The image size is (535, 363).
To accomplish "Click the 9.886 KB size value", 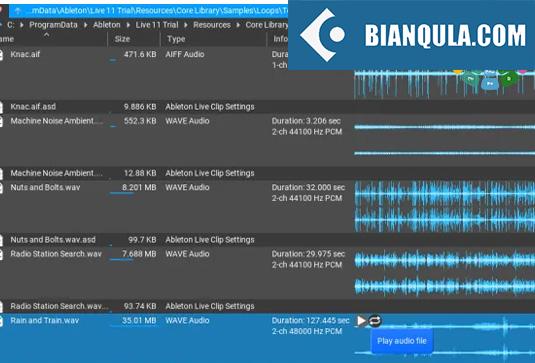I will tap(140, 106).
